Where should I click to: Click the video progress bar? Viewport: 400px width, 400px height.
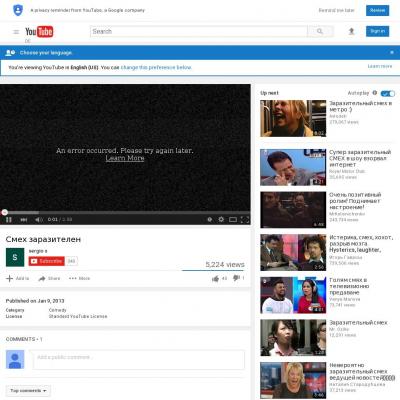(x=125, y=212)
